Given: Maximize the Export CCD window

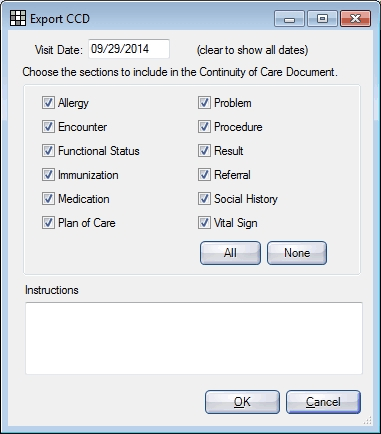Looking at the screenshot, I should (x=322, y=19).
